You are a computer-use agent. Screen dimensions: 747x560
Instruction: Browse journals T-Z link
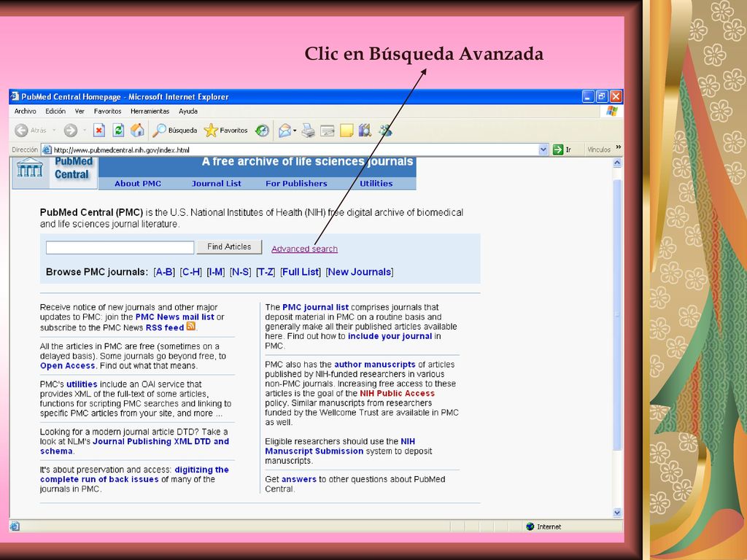(266, 272)
